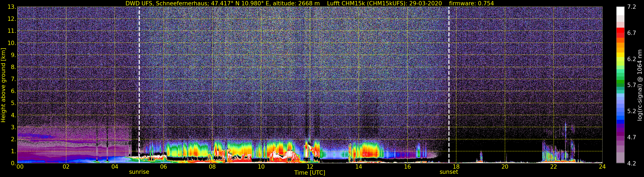Click the time axis tick '04'

(115, 167)
